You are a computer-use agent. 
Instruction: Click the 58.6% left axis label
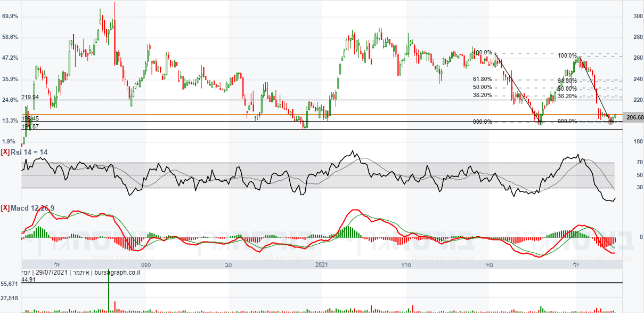[x=11, y=37]
